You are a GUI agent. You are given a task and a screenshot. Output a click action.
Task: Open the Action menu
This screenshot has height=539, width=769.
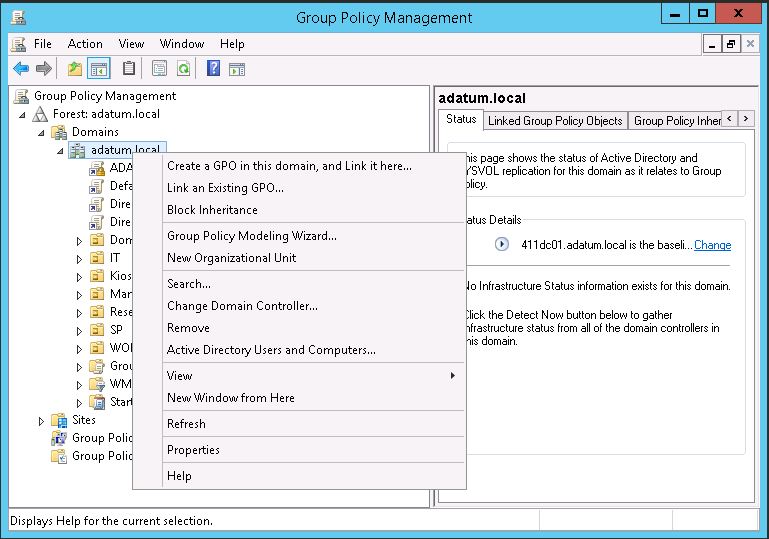pos(85,44)
